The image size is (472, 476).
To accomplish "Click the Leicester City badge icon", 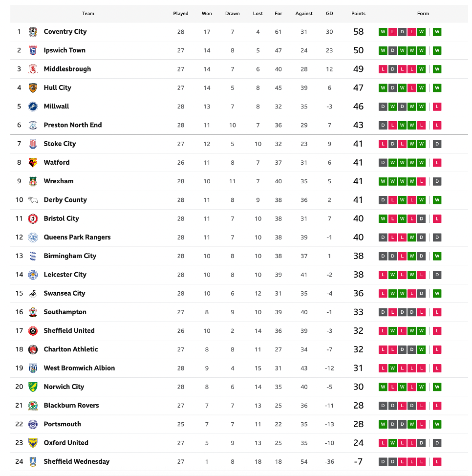I will [x=33, y=275].
